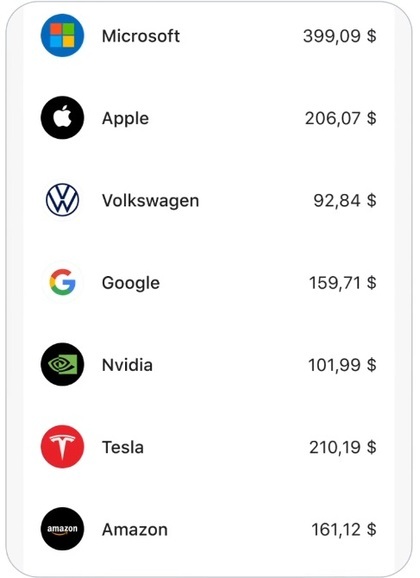Open the Volkswagen stock name
Image resolution: width=420 pixels, height=578 pixels.
click(150, 201)
